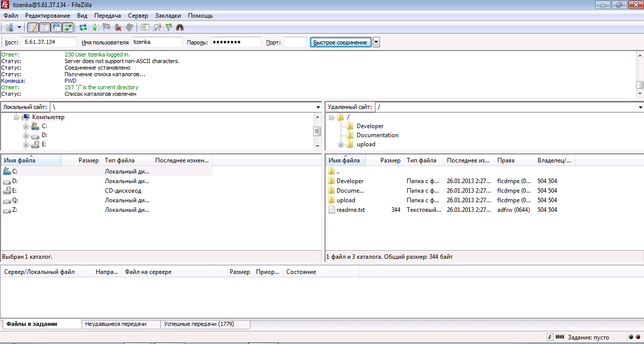Viewport: 644px width, 344px height.
Task: Open the Закладки menu
Action: (168, 16)
